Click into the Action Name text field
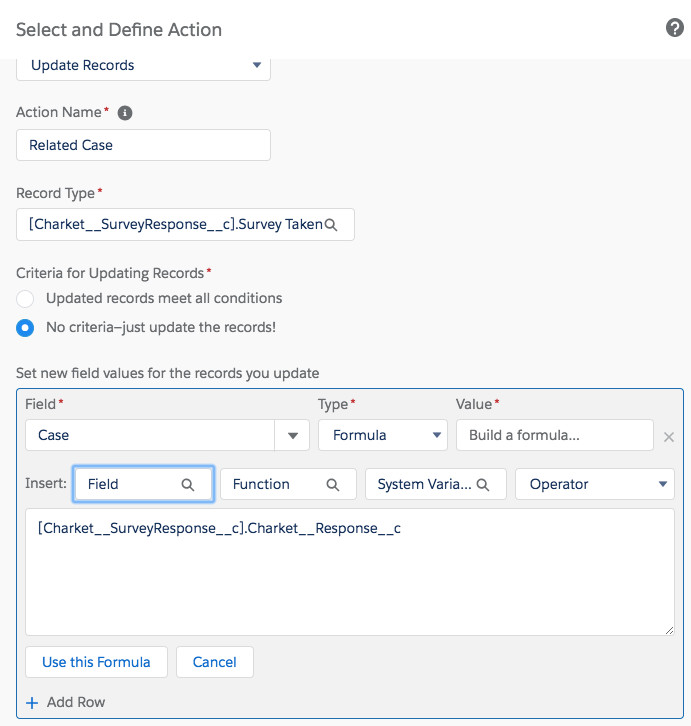Image resolution: width=691 pixels, height=726 pixels. [x=143, y=145]
